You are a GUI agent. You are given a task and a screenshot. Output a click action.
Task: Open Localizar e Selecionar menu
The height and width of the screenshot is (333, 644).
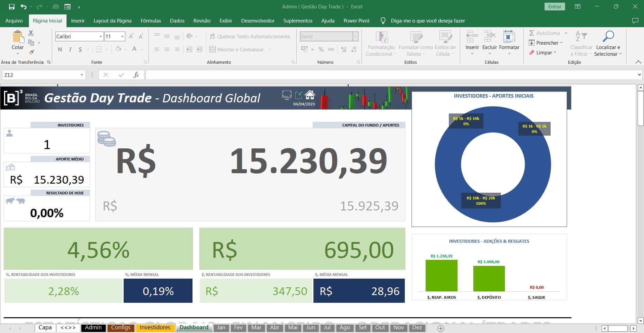pyautogui.click(x=608, y=44)
